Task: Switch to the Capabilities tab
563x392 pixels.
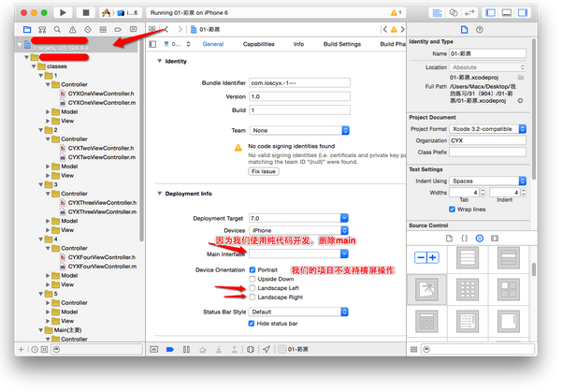Action: point(258,44)
